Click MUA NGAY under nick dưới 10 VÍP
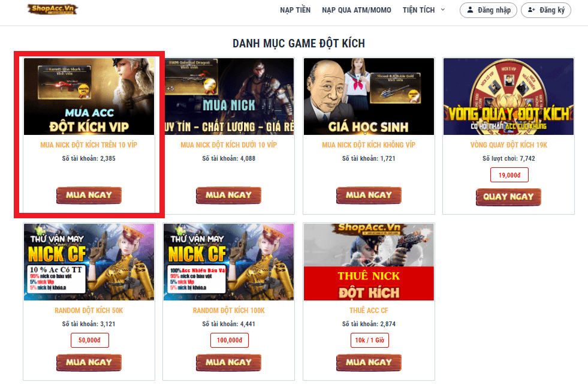The height and width of the screenshot is (385, 588). 228,195
